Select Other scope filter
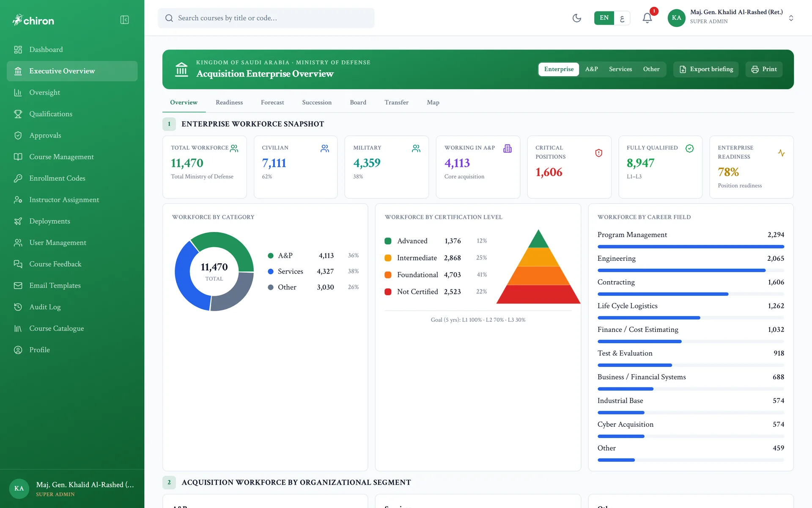 click(x=651, y=69)
